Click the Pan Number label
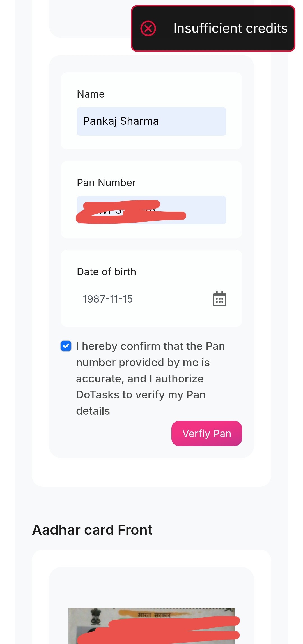The image size is (303, 644). pyautogui.click(x=106, y=183)
